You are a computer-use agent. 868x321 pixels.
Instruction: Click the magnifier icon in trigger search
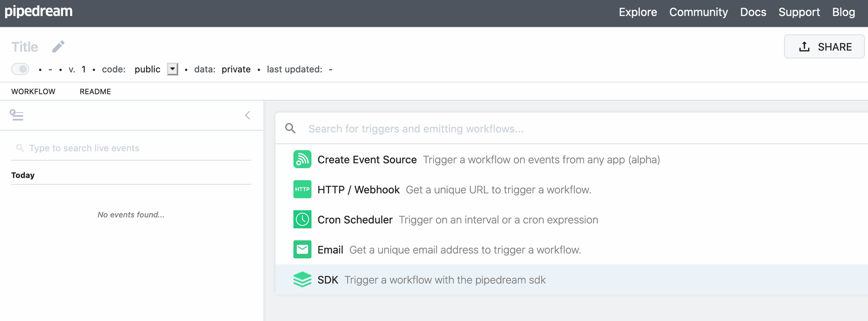tap(290, 129)
